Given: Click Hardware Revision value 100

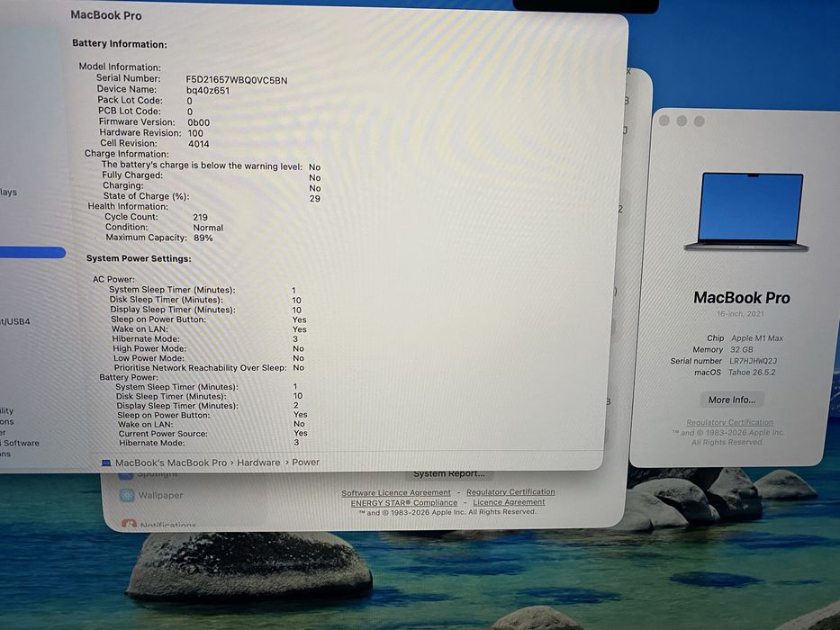Looking at the screenshot, I should point(195,133).
